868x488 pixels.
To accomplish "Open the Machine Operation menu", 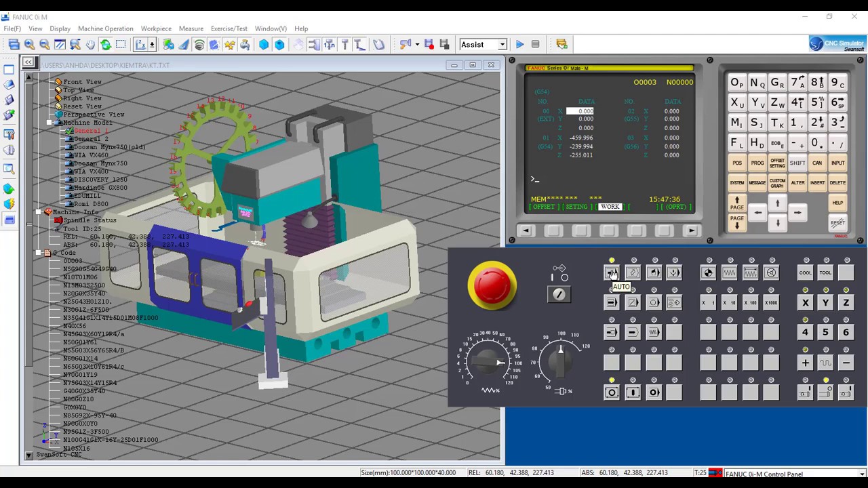I will [x=105, y=28].
